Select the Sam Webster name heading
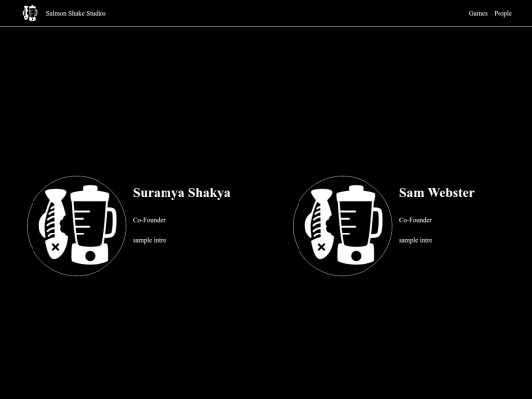The image size is (532, 399). coord(436,193)
